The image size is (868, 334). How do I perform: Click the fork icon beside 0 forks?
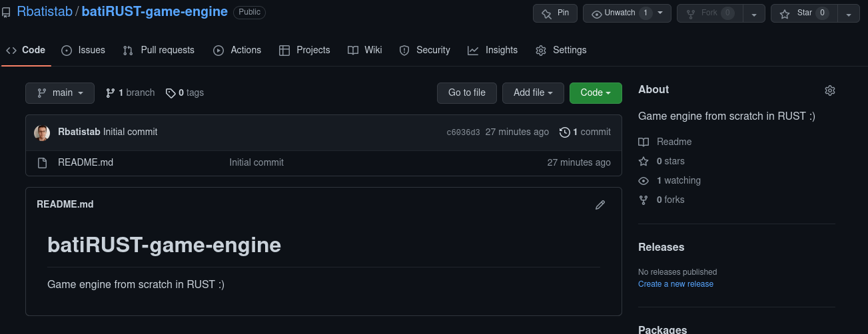[644, 200]
